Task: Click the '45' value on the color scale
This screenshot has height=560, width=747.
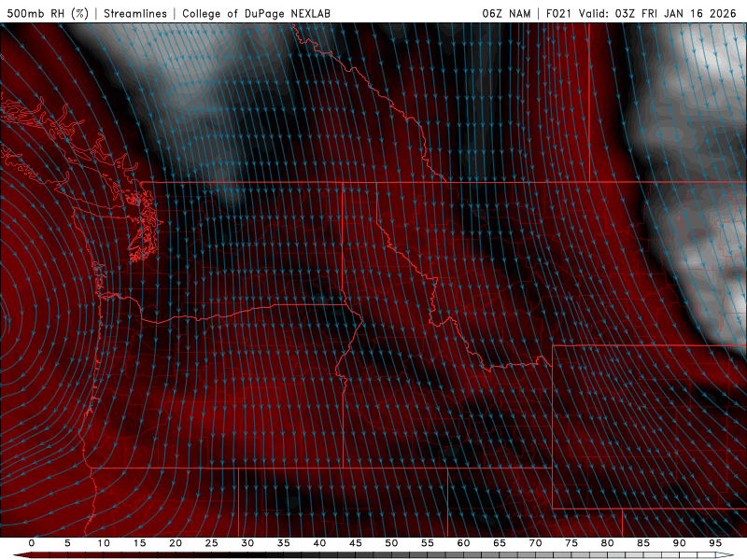Action: tap(356, 543)
